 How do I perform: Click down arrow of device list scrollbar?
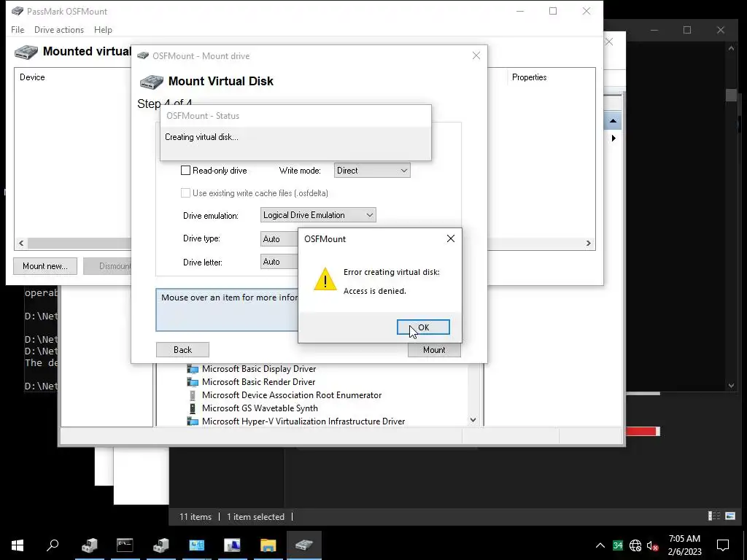click(x=473, y=419)
